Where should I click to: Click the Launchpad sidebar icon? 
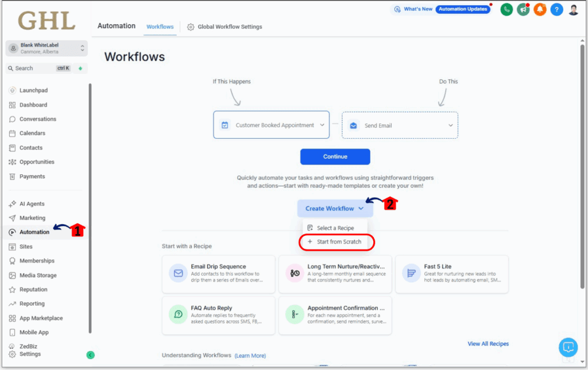pos(13,90)
